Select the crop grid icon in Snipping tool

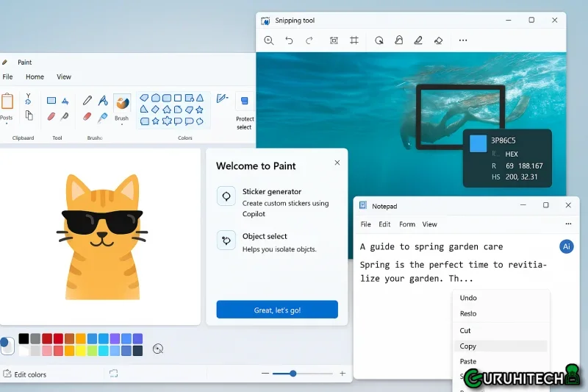pyautogui.click(x=354, y=40)
